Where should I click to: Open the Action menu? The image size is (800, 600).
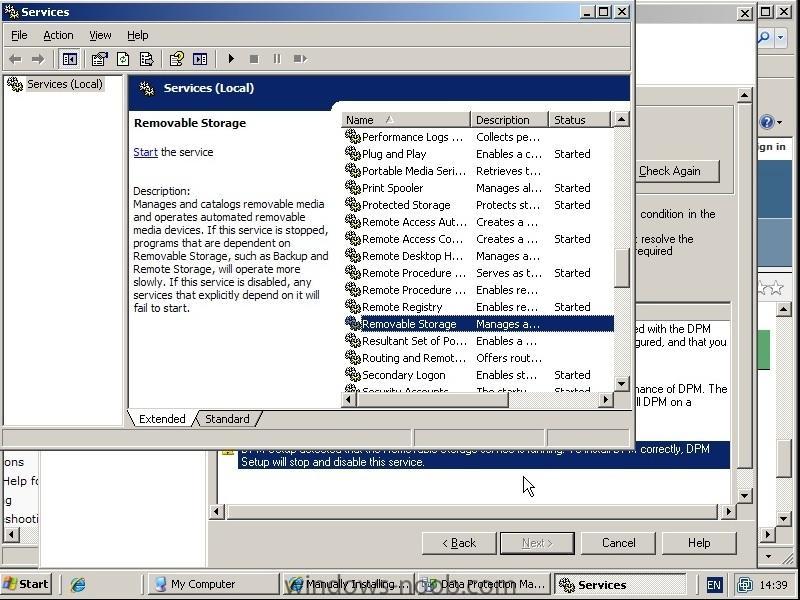point(58,35)
